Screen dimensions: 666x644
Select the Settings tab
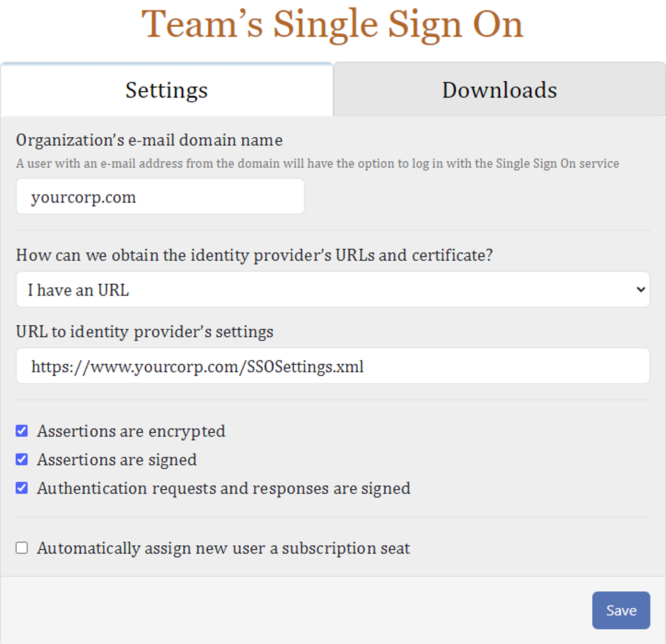pos(166,89)
